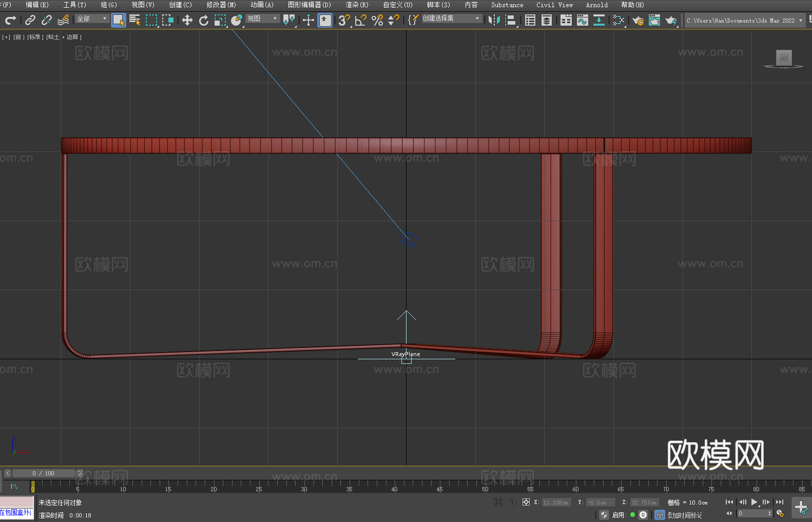Toggle the Scene Explorer icon
Screen dimensions: 812x522
(x=530, y=20)
